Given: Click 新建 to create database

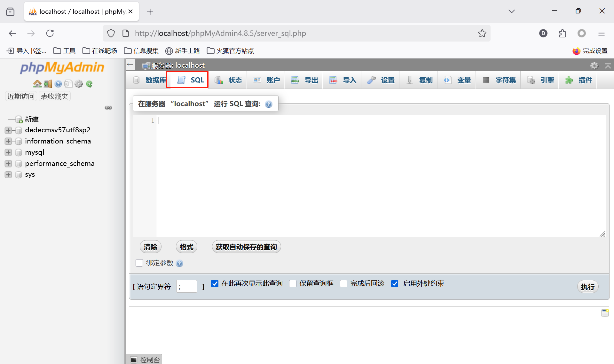Looking at the screenshot, I should pyautogui.click(x=32, y=119).
